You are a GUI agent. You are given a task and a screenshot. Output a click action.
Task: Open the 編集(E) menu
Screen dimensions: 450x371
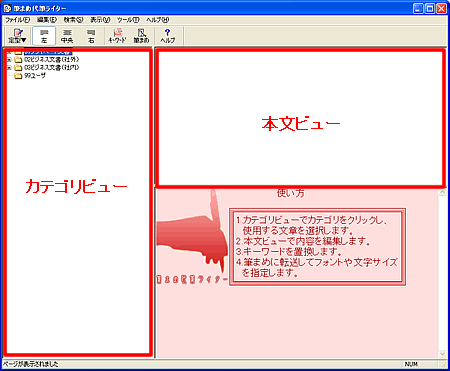point(47,20)
